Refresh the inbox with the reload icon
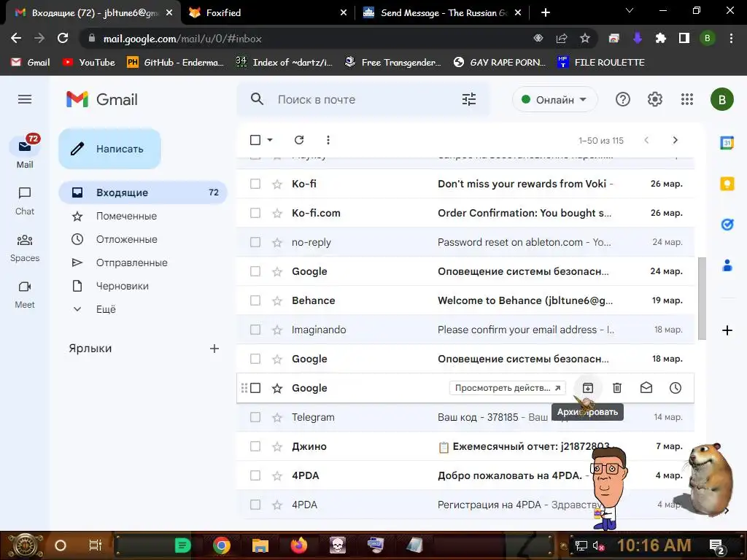 299,140
